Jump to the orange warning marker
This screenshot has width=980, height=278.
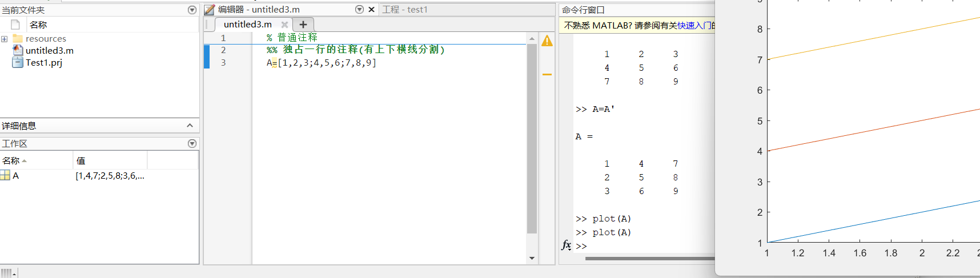click(x=547, y=75)
